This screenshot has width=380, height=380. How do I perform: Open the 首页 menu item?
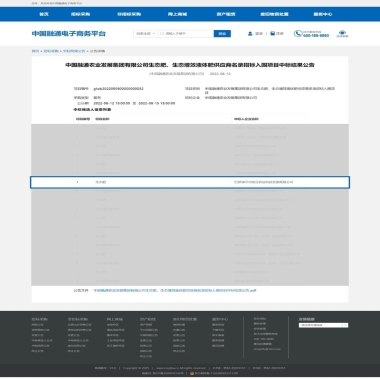click(x=44, y=14)
